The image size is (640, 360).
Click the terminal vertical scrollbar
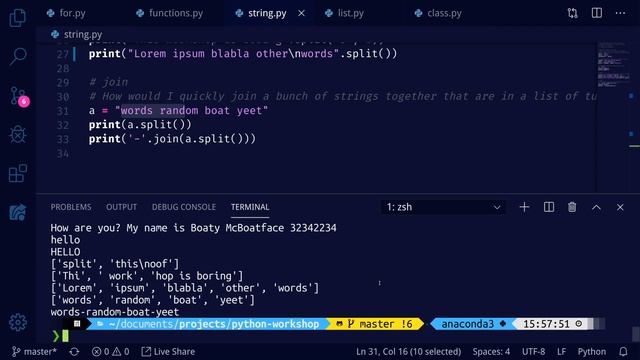(x=636, y=333)
